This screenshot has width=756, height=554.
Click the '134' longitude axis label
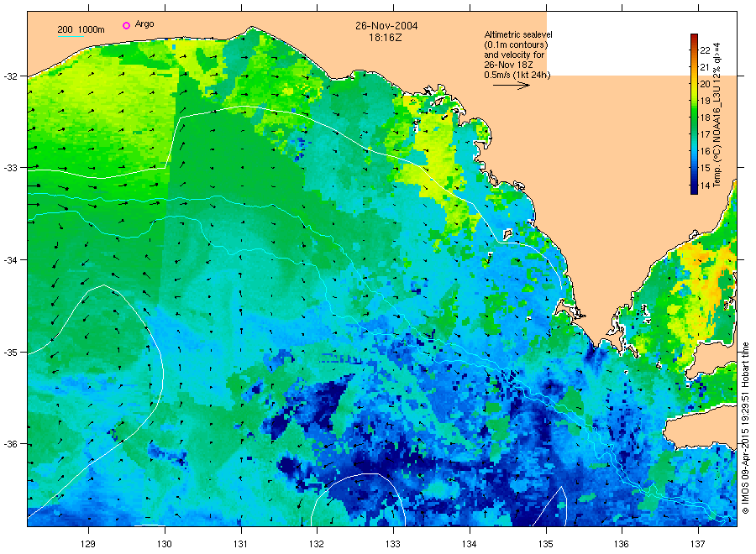pos(469,544)
